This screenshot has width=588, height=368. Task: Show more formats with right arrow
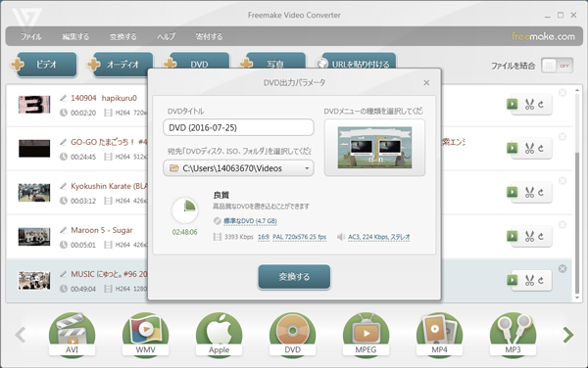tap(568, 335)
